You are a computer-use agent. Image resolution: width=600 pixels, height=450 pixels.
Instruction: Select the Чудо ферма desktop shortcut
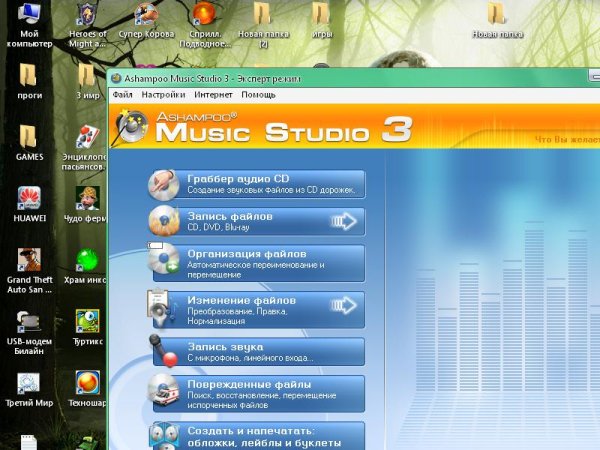point(86,204)
